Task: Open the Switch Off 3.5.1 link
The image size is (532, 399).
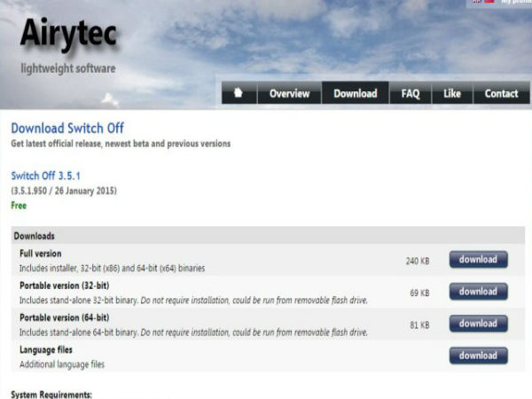Action: pos(51,176)
